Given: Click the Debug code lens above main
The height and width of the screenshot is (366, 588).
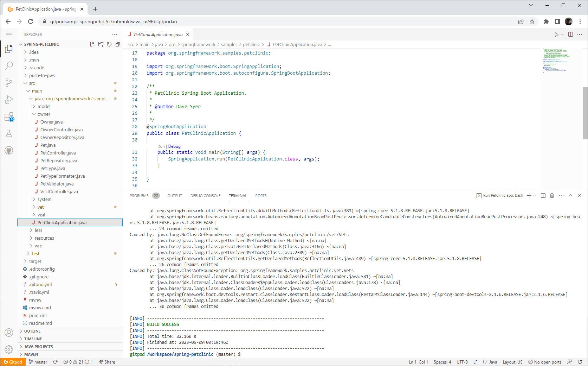Looking at the screenshot, I should tap(174, 146).
